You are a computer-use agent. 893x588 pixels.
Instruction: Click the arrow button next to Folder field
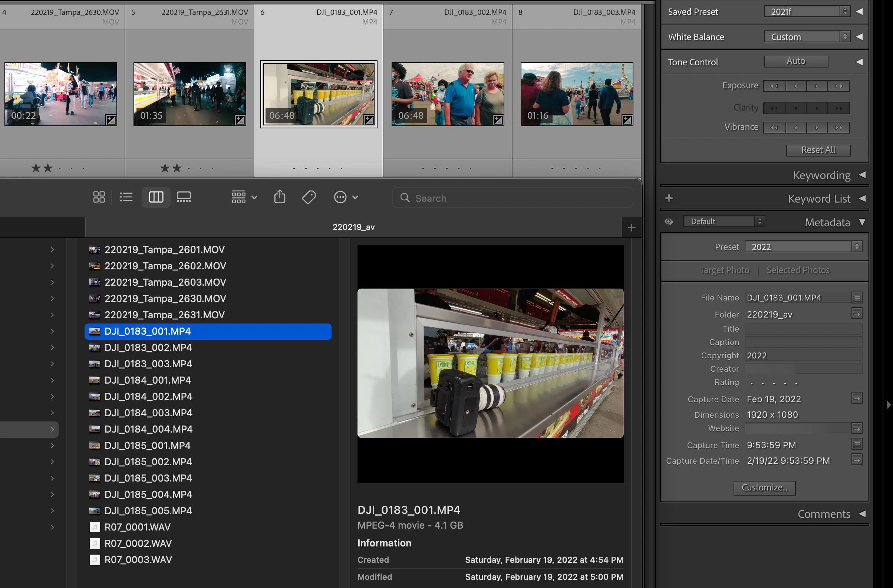(x=857, y=314)
